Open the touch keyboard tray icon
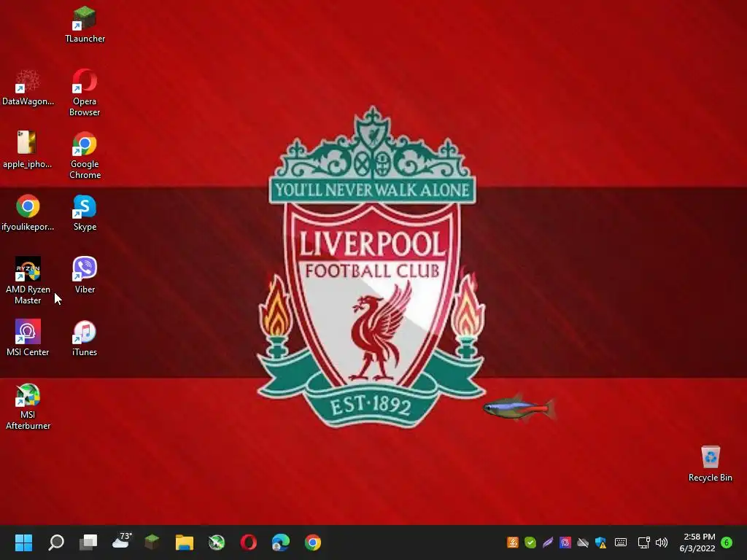Viewport: 747px width, 560px height. (621, 542)
